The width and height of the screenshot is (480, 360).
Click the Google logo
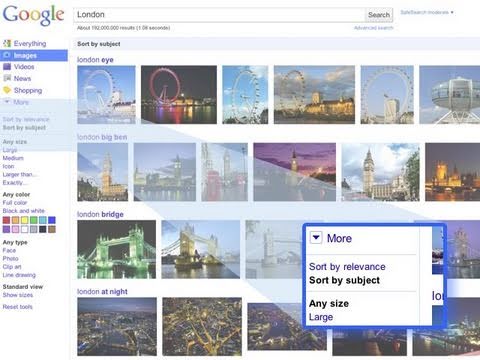point(33,15)
